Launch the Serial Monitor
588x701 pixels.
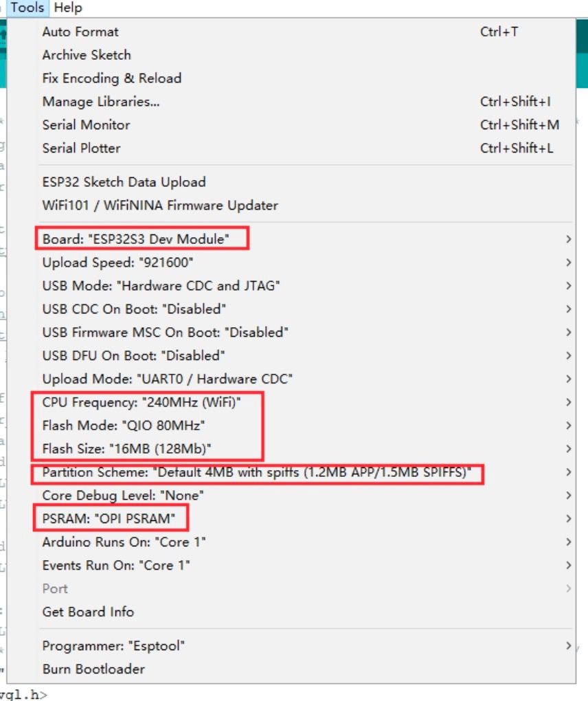point(291,124)
